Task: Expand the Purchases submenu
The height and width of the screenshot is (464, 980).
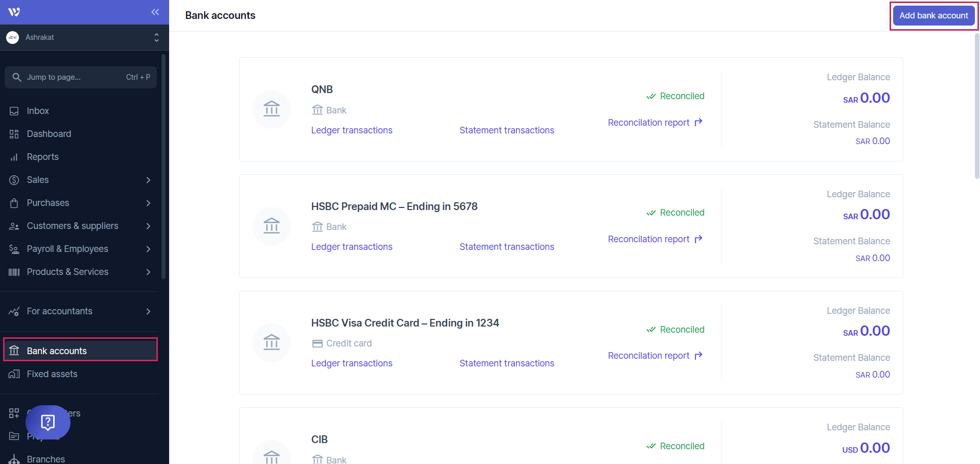Action: [x=148, y=203]
